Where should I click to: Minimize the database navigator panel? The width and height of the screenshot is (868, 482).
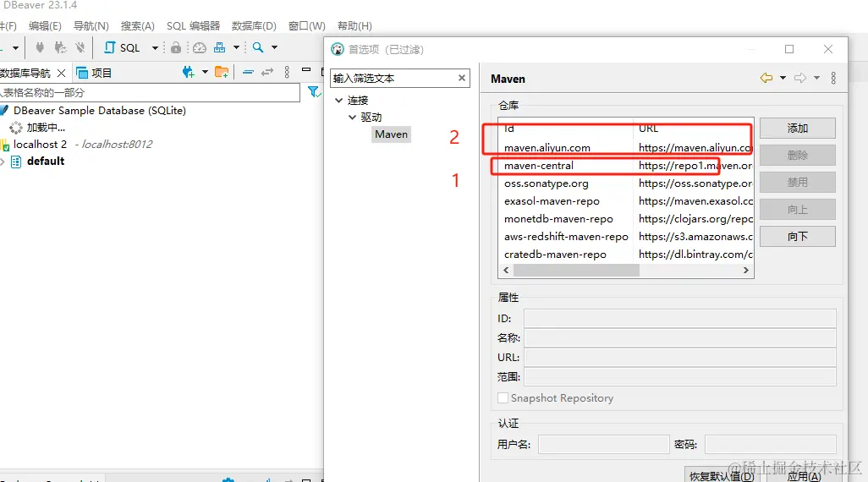[306, 69]
